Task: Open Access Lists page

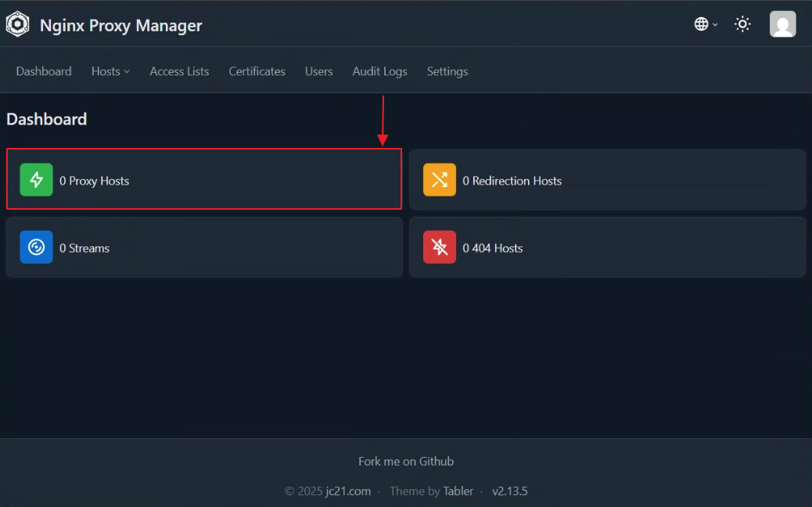Action: pos(179,71)
